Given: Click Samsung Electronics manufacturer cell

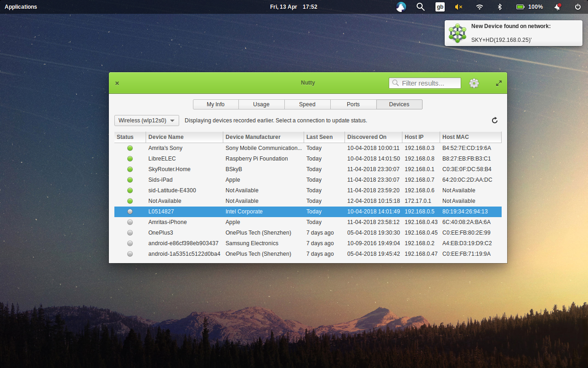Looking at the screenshot, I should [x=252, y=243].
